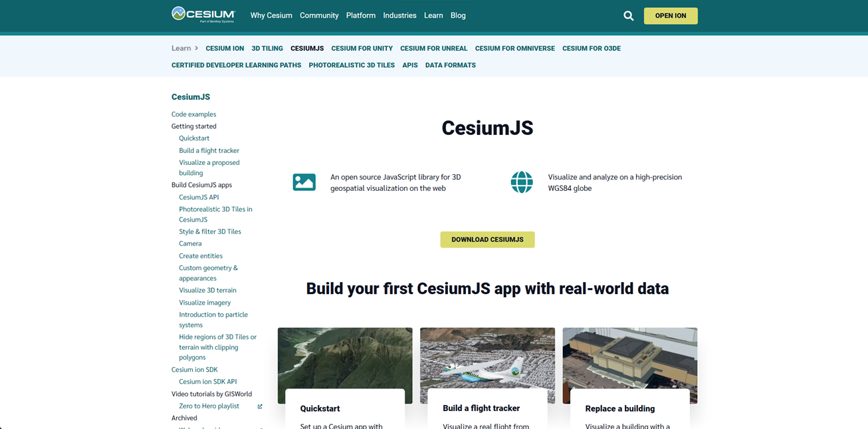868x429 pixels.
Task: Open Visualize imagery sidebar link
Action: tap(205, 303)
